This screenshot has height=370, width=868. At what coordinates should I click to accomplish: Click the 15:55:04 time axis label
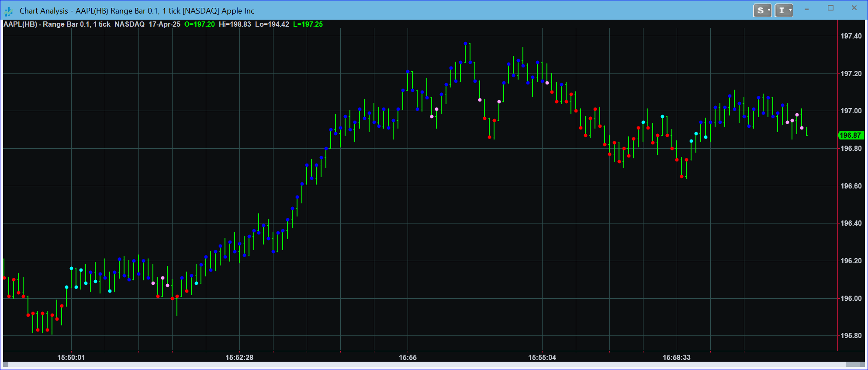tap(542, 357)
